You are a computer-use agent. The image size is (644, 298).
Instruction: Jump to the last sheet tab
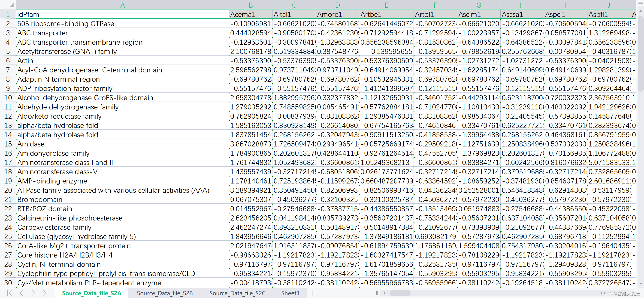(45, 293)
